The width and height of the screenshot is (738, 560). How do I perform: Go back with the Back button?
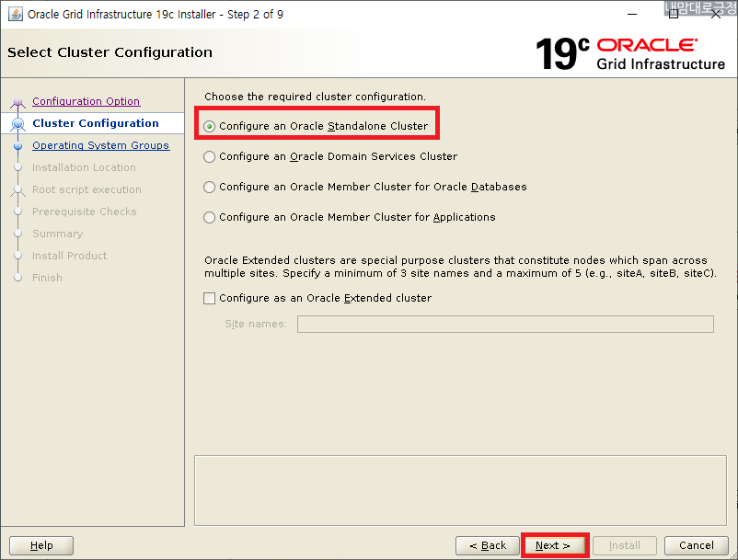pyautogui.click(x=488, y=545)
